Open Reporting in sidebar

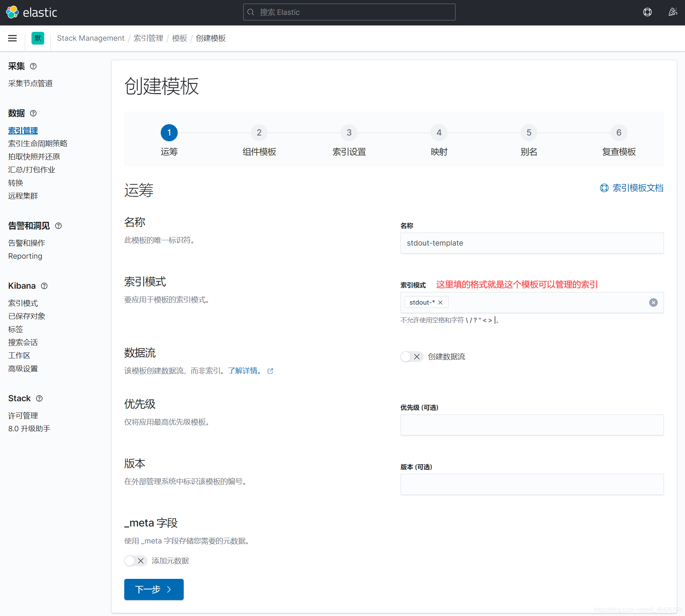click(25, 256)
